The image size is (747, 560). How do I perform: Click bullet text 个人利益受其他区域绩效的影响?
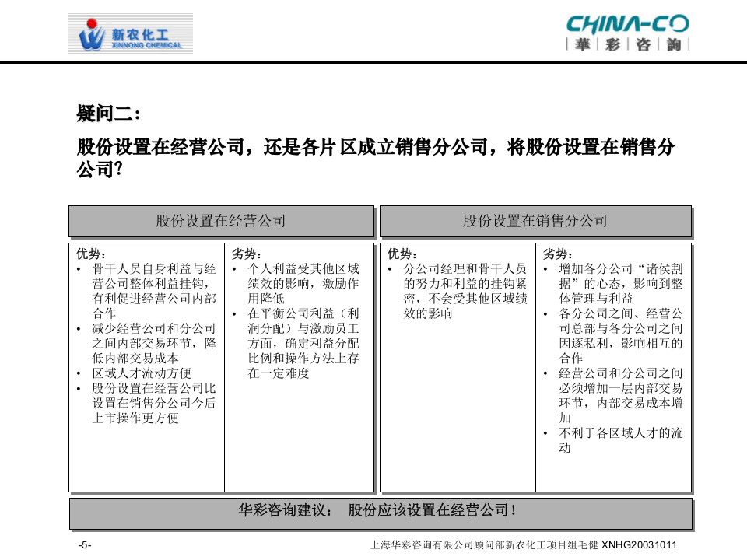point(303,284)
